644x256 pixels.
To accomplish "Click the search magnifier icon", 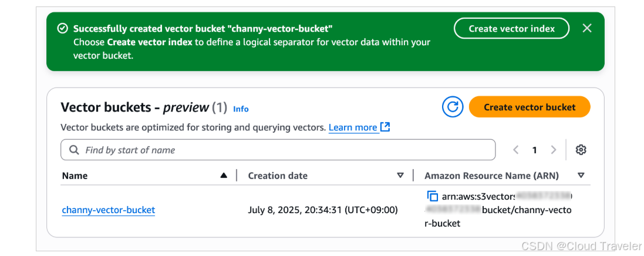I will pyautogui.click(x=75, y=150).
